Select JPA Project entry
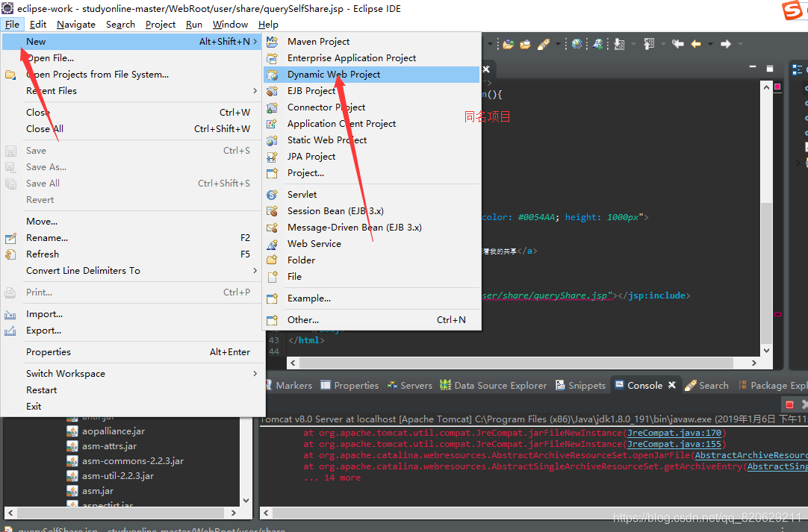The image size is (808, 532). (372, 157)
